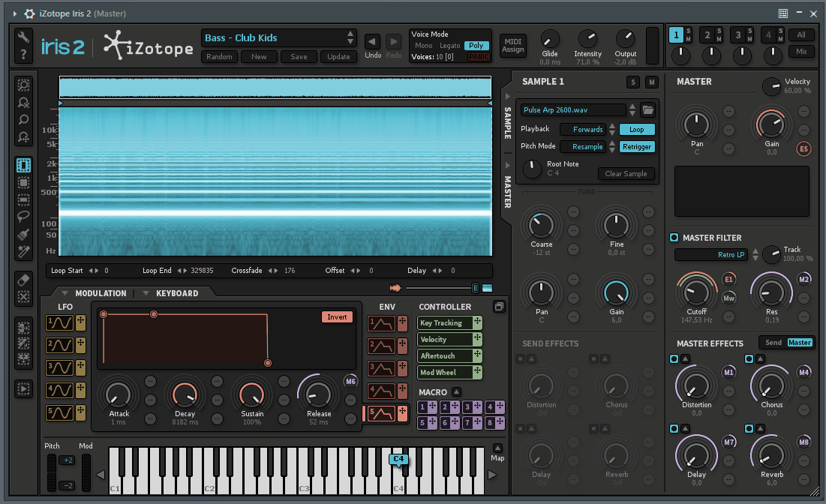Click E5 modulation indicator on Gain
The image size is (826, 504).
point(803,149)
